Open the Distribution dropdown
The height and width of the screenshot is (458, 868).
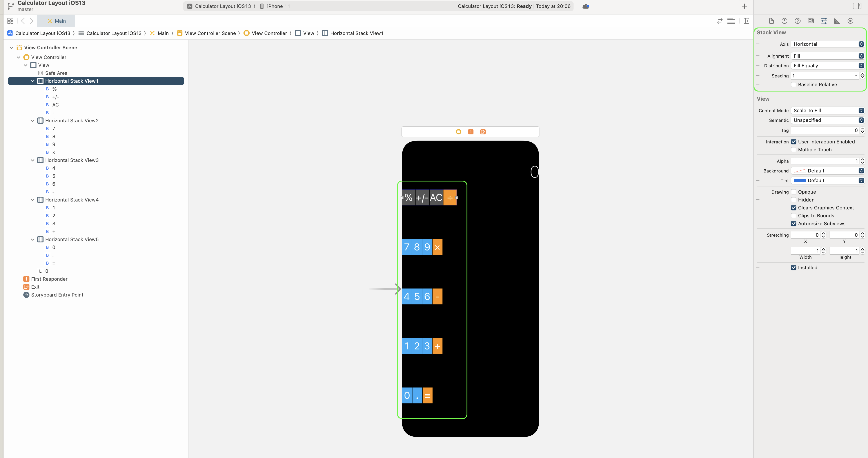coord(828,66)
